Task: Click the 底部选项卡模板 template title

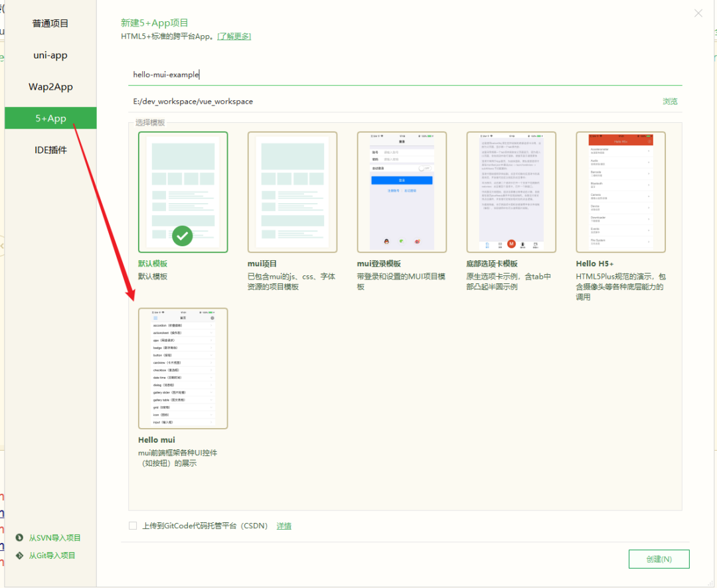Action: point(492,263)
